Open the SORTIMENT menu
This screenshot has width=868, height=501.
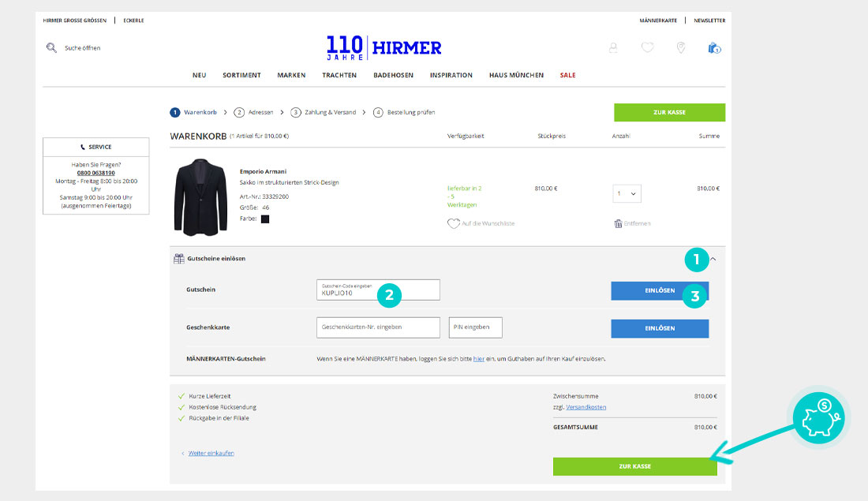pyautogui.click(x=242, y=75)
